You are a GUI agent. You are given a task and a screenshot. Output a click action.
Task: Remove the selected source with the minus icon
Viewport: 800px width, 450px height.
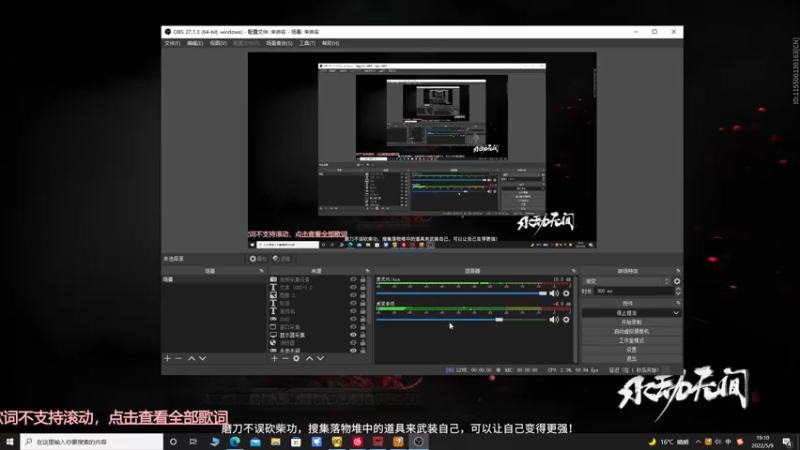point(285,359)
